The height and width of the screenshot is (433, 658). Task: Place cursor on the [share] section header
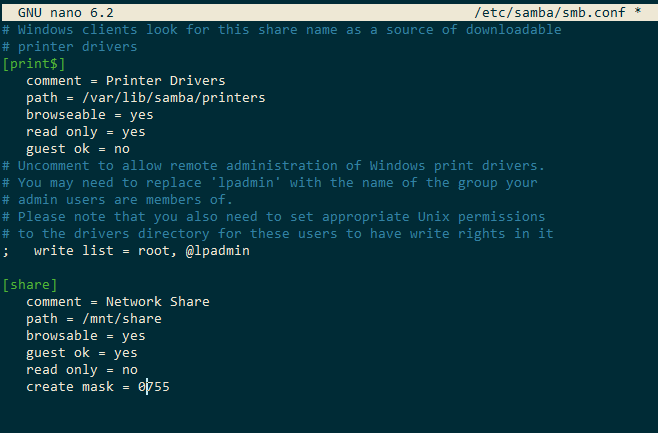(30, 285)
